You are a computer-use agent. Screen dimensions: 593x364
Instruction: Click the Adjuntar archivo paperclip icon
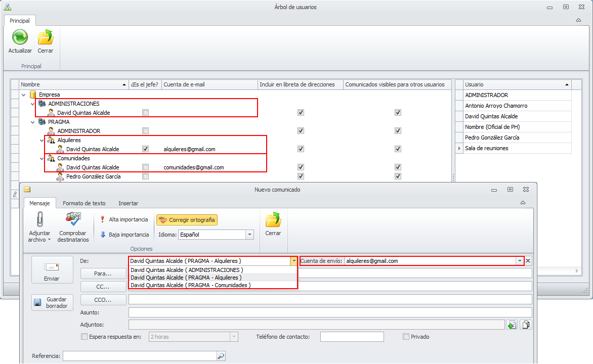point(39,219)
